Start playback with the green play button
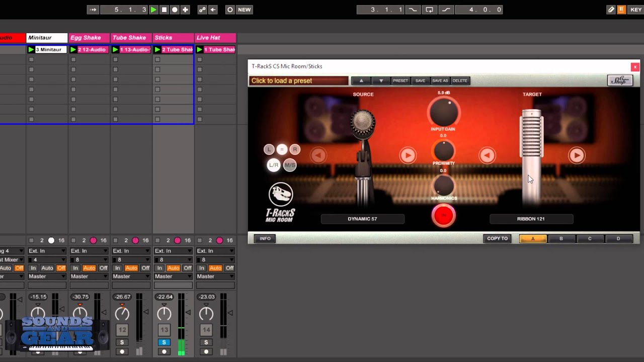Screen dimensions: 644x362 (153, 10)
